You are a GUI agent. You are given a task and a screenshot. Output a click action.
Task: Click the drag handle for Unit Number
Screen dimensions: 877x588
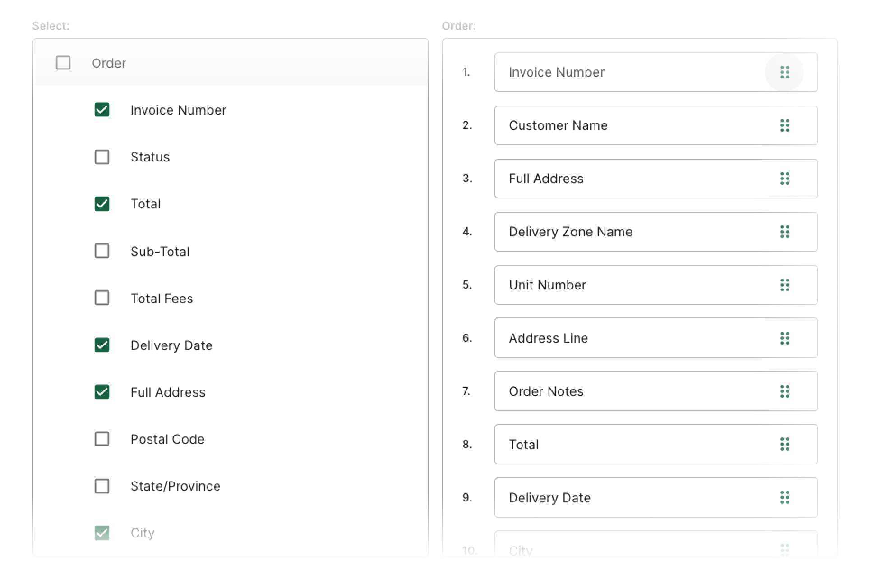(x=785, y=285)
